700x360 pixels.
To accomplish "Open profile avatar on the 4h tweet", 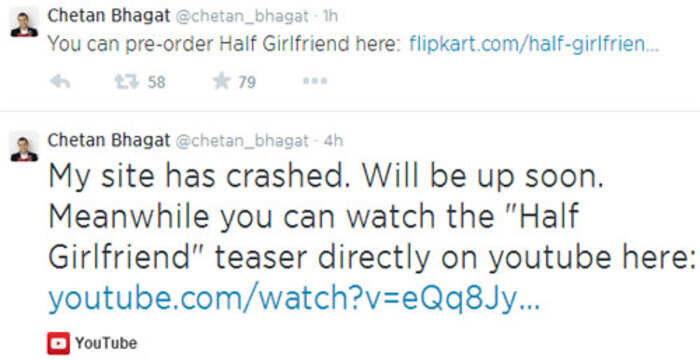I will (x=24, y=148).
